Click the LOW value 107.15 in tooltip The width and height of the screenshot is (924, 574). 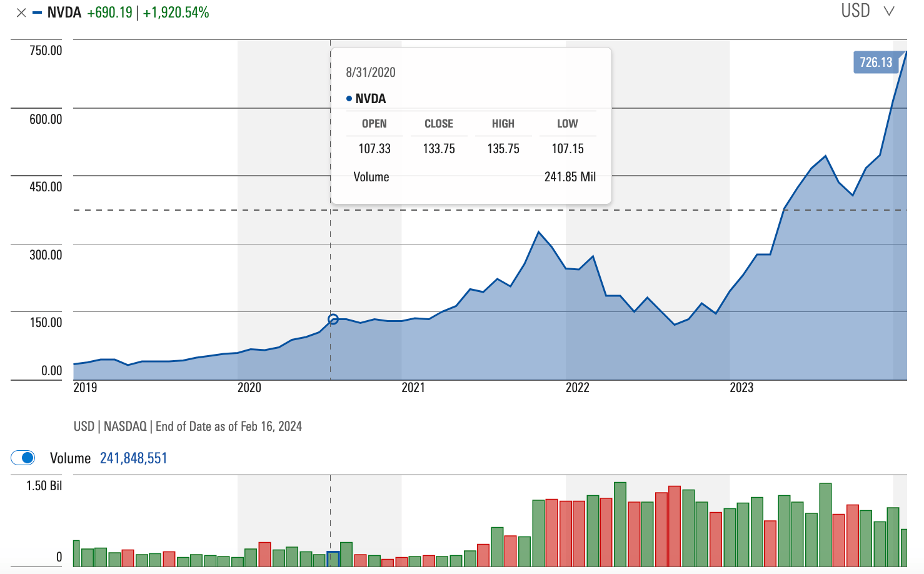point(568,148)
